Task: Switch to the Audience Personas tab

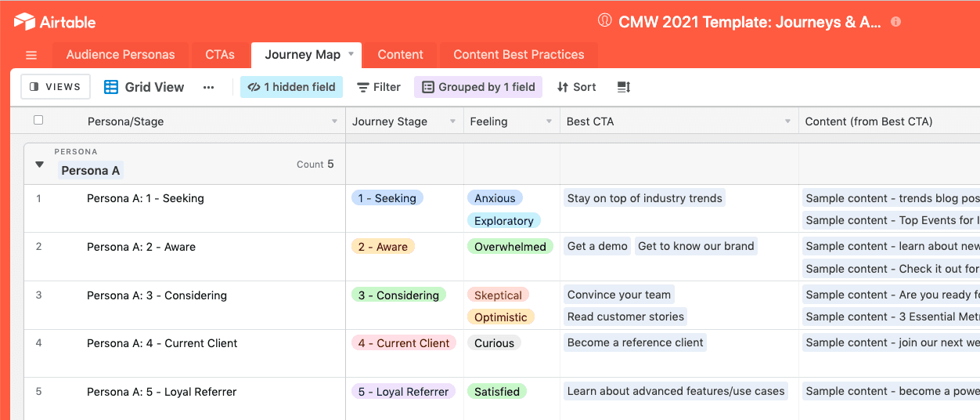Action: coord(121,55)
